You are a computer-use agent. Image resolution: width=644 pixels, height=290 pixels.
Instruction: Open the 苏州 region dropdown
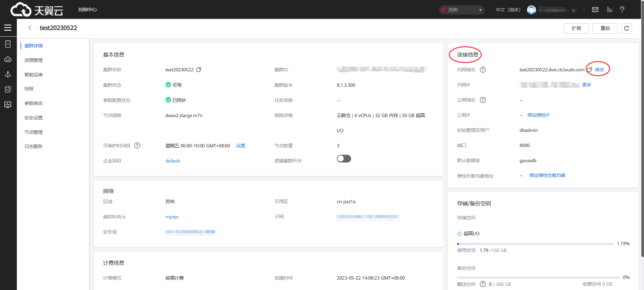[461, 10]
